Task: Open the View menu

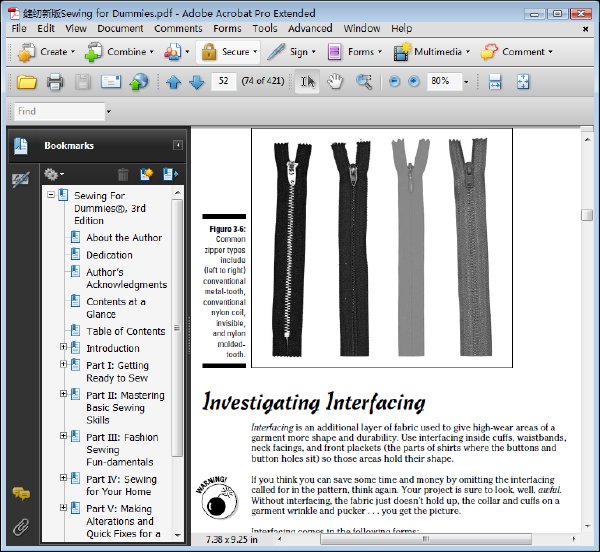Action: 76,29
